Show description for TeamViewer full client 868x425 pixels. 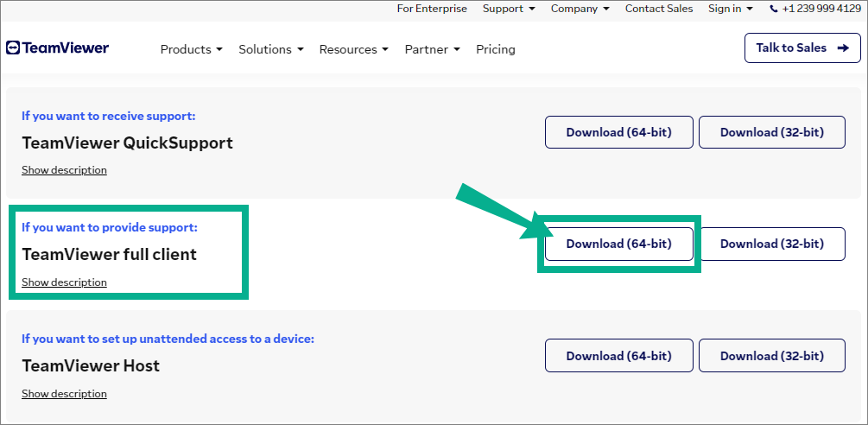point(64,282)
